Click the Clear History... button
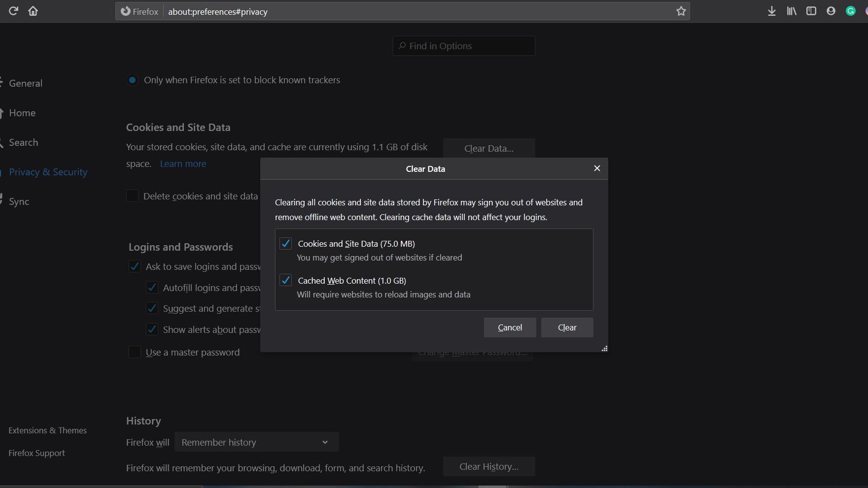This screenshot has width=868, height=488. pos(489,466)
